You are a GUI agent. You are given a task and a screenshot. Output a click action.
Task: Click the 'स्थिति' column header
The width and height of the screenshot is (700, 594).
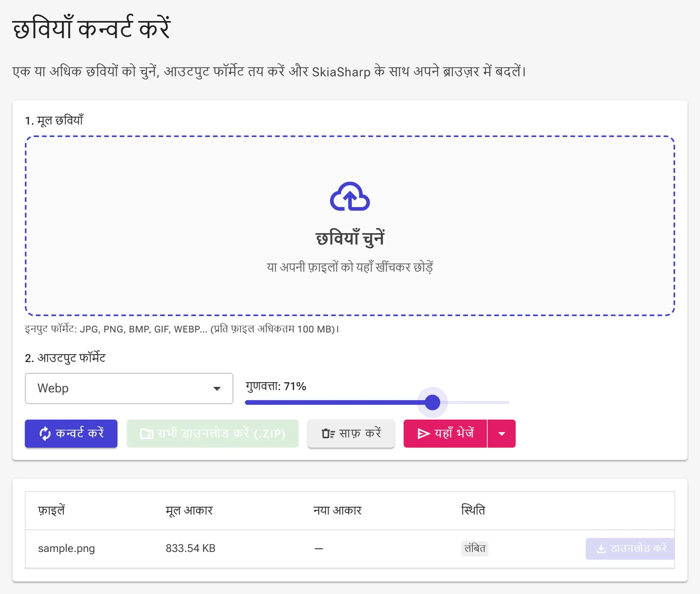[x=473, y=510]
